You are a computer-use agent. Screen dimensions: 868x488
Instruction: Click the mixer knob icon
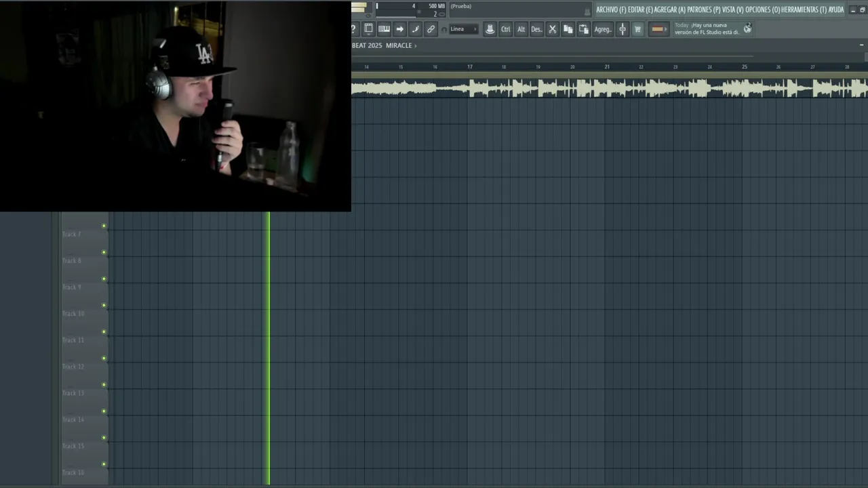click(x=623, y=29)
